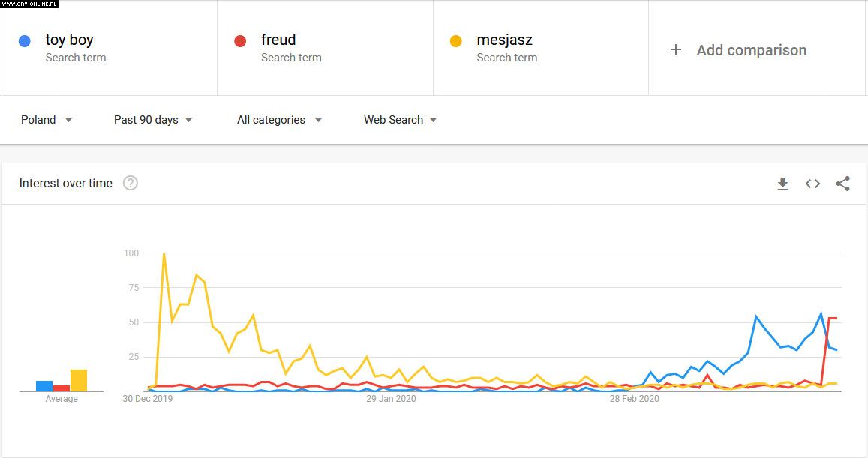Expand the Web Search type dropdown
Image resolution: width=868 pixels, height=458 pixels.
click(x=401, y=120)
